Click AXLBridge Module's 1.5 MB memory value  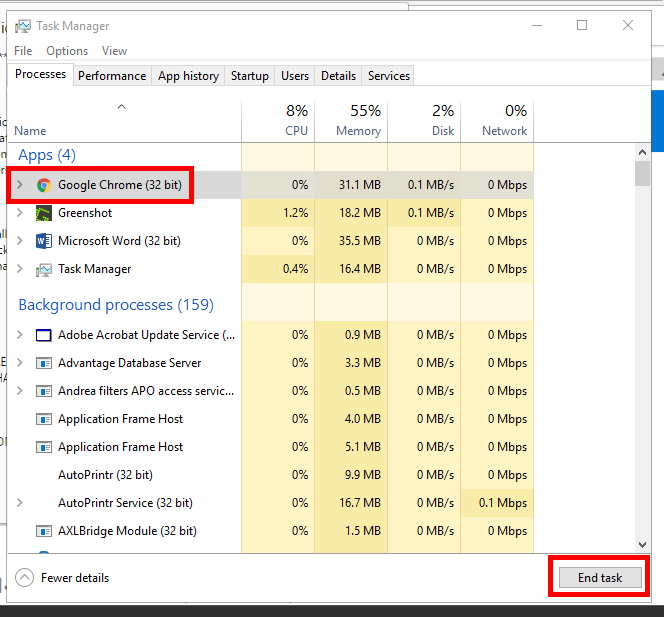click(363, 531)
